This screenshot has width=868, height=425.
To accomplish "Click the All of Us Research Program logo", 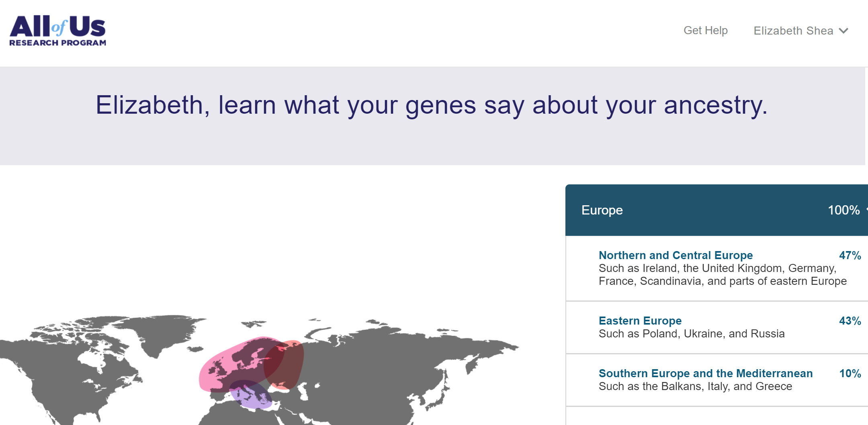I will point(58,31).
